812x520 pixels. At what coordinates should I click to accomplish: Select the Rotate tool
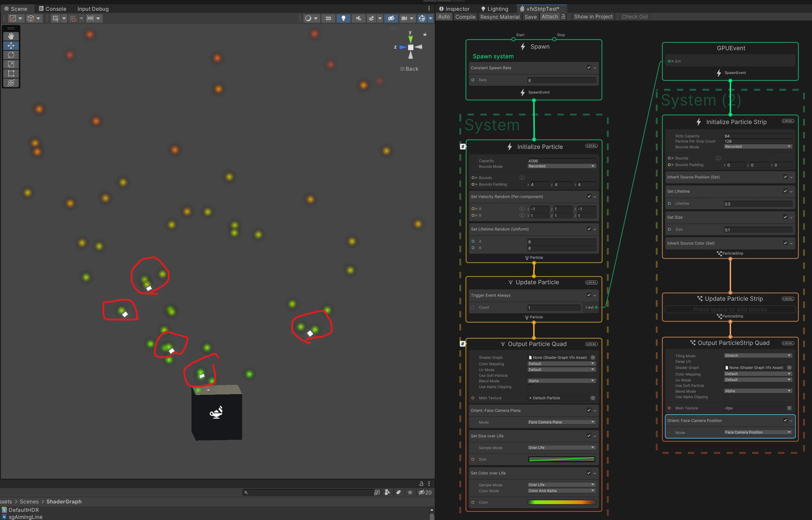coord(11,55)
